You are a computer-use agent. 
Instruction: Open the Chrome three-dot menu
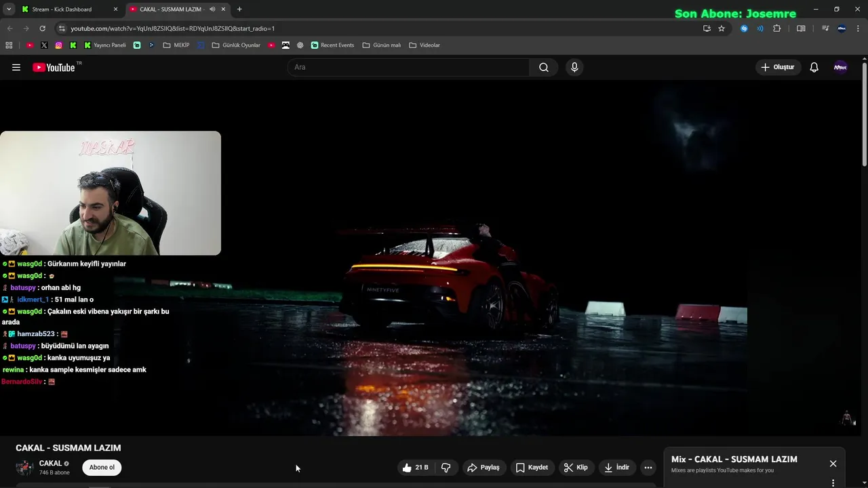(x=858, y=28)
